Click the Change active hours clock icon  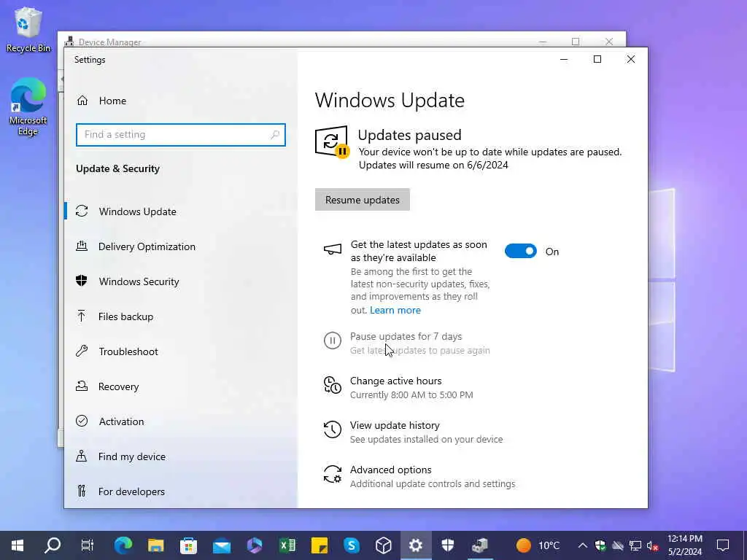(x=333, y=385)
